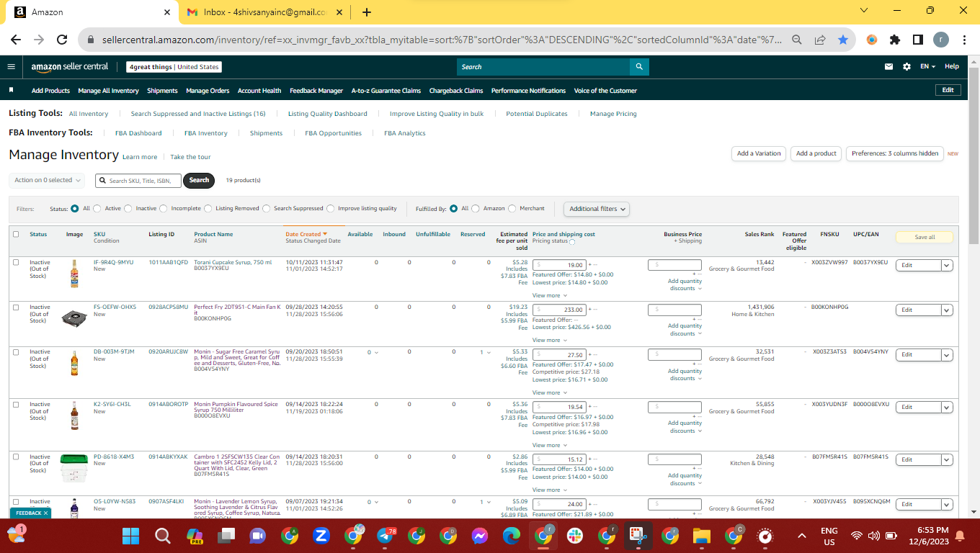Open Messenger from the taskbar
Viewport: 980px width, 553px height.
[480, 536]
